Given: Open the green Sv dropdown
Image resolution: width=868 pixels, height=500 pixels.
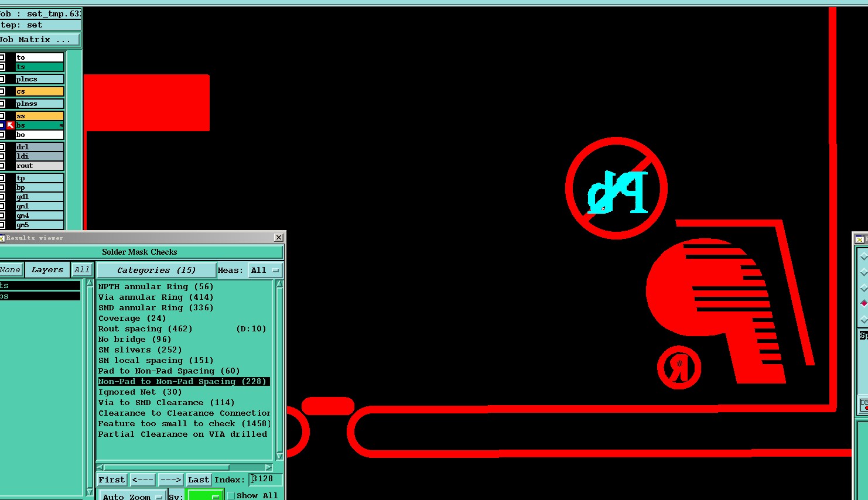Looking at the screenshot, I should [x=204, y=495].
